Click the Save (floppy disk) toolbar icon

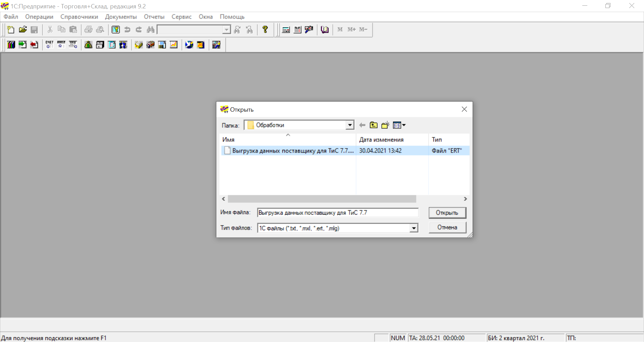click(x=34, y=30)
